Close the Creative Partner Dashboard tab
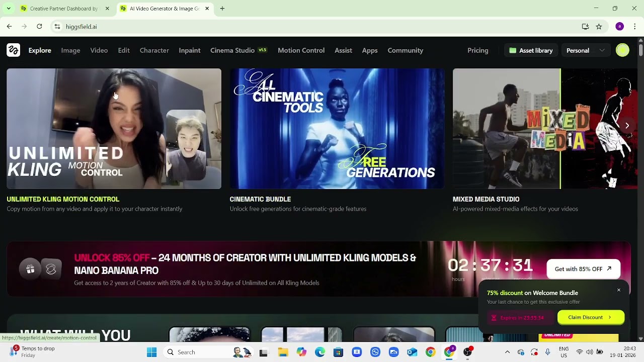This screenshot has width=644, height=362. coord(107,9)
